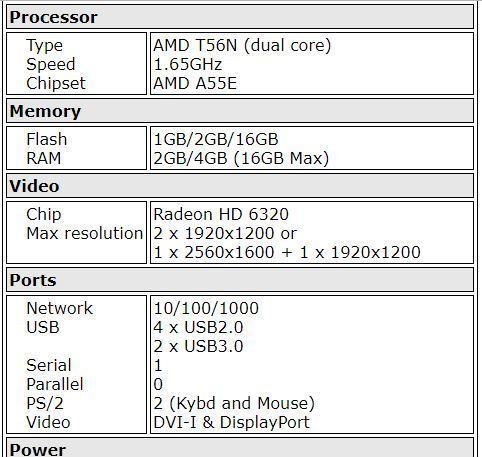The width and height of the screenshot is (482, 457).
Task: Click the Parallel label in Ports
Action: (x=55, y=384)
